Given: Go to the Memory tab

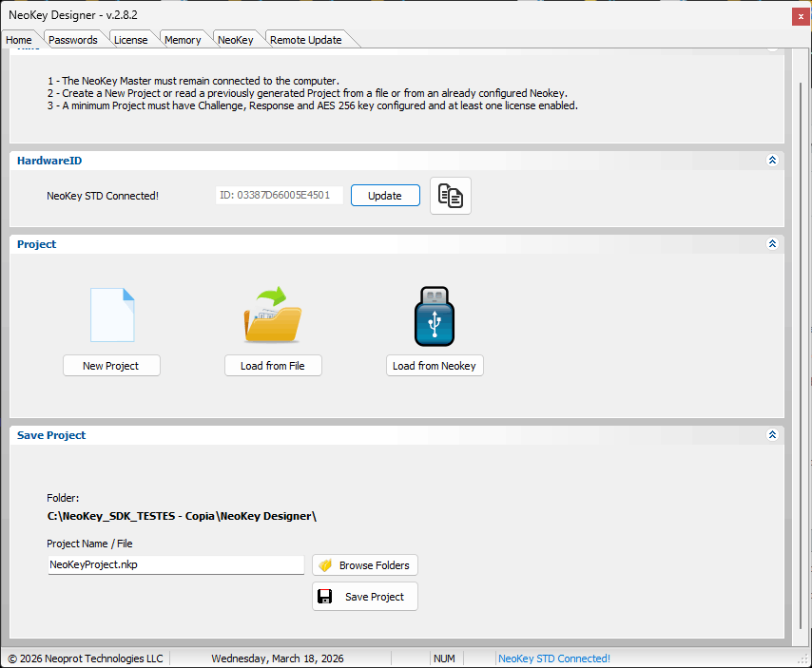Looking at the screenshot, I should pyautogui.click(x=183, y=40).
